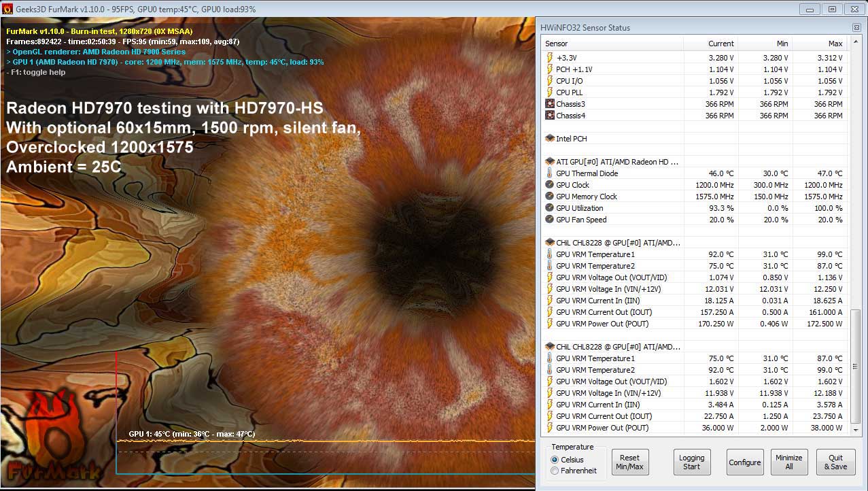Click the 172.500 W maximum power value
This screenshot has width=868, height=491.
[x=823, y=324]
